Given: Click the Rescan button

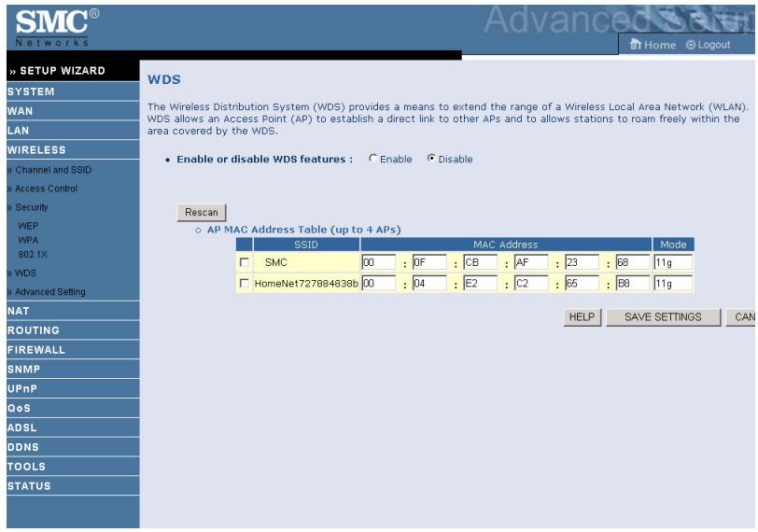Looking at the screenshot, I should (202, 213).
